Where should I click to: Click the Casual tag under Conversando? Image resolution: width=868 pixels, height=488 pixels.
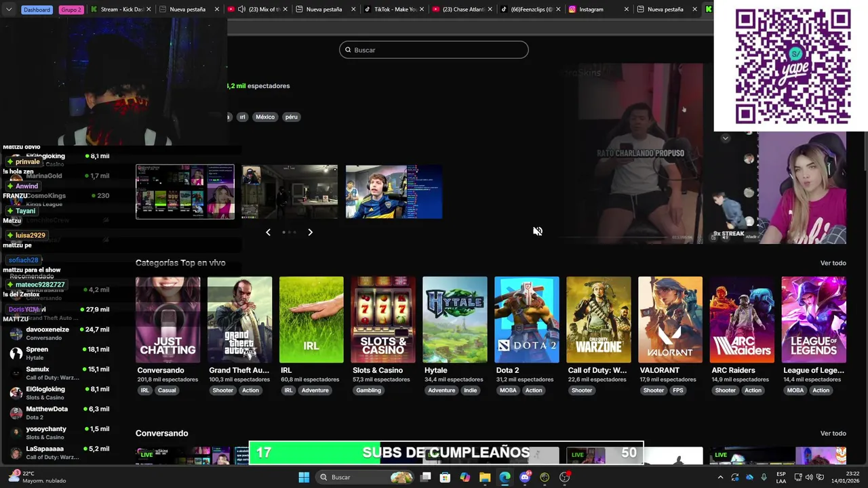coord(167,390)
